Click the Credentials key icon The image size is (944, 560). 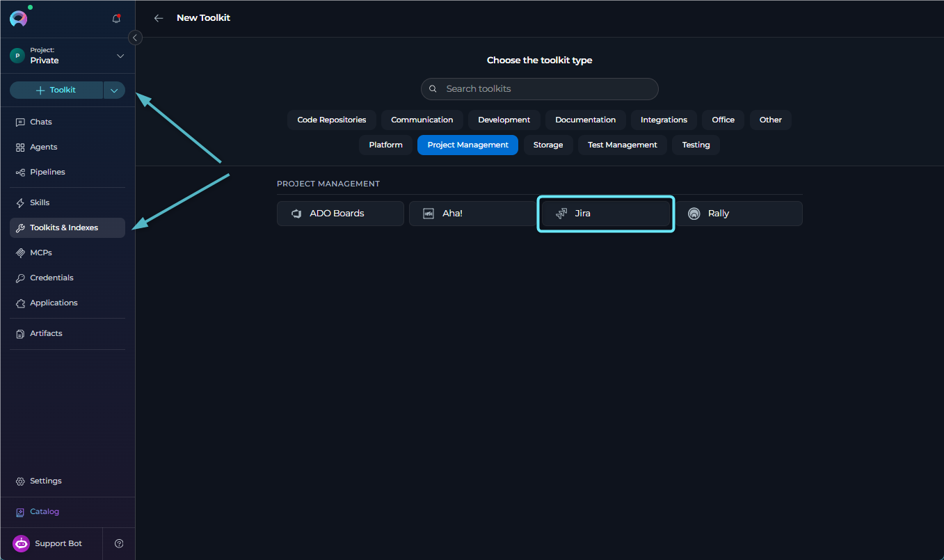(x=20, y=278)
